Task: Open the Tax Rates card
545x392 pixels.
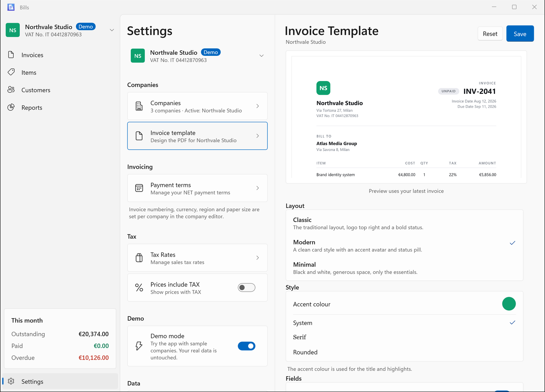Action: [197, 258]
